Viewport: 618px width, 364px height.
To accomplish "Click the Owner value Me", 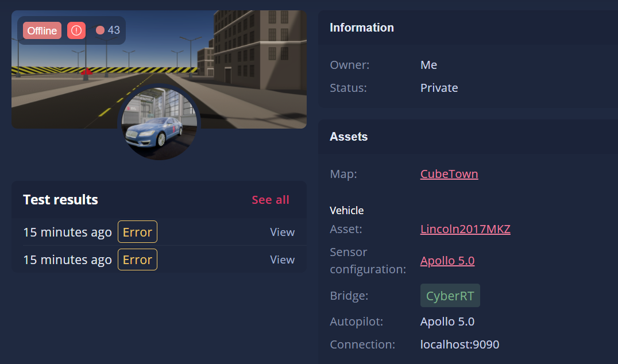I will click(x=428, y=65).
